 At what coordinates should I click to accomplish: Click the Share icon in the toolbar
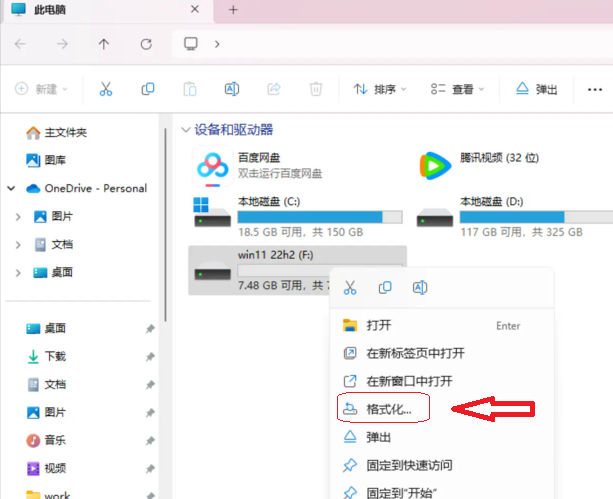(274, 89)
